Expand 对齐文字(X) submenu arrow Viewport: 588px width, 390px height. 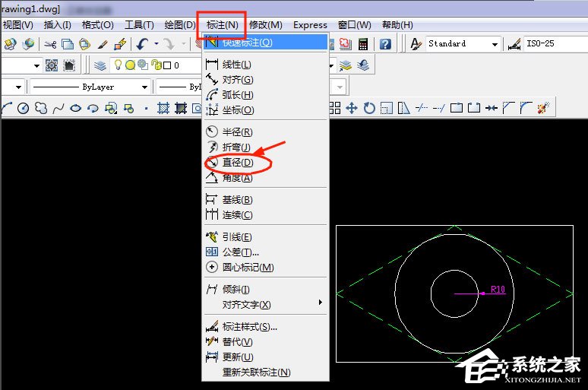(321, 303)
